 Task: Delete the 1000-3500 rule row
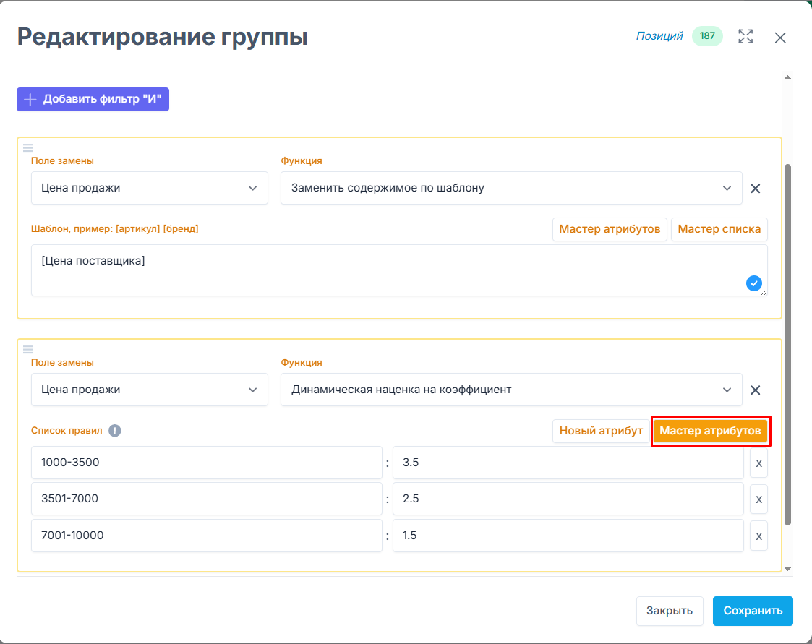coord(758,463)
